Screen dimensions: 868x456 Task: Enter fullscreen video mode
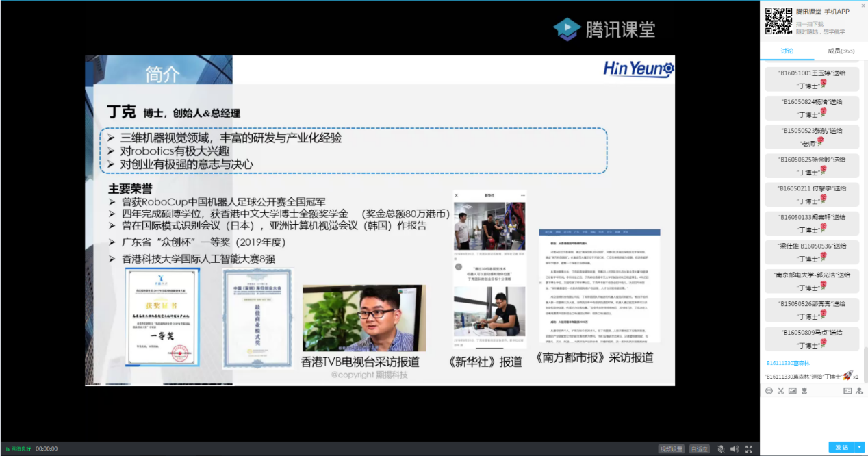pos(748,449)
